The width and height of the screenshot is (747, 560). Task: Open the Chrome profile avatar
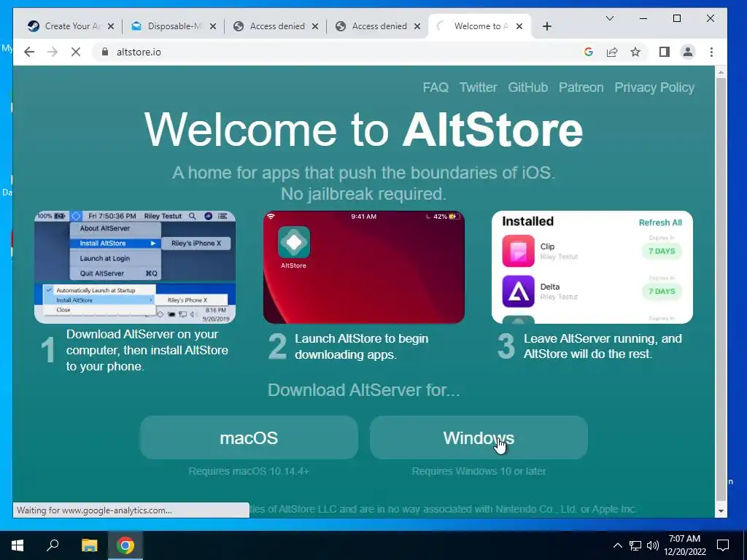[x=688, y=52]
